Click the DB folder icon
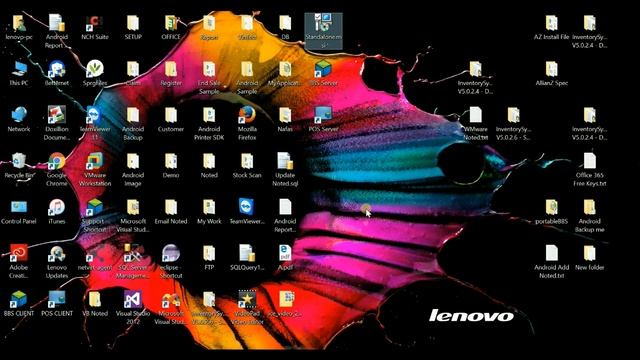This screenshot has width=640, height=360. click(x=285, y=24)
